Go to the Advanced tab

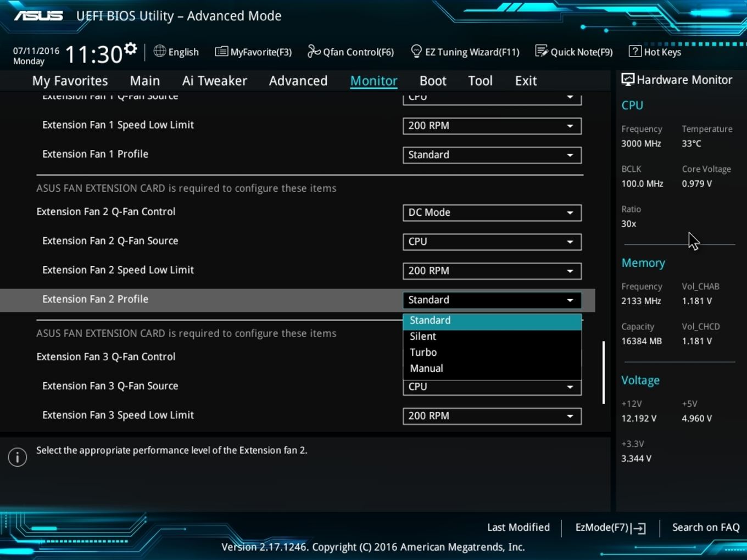click(298, 81)
